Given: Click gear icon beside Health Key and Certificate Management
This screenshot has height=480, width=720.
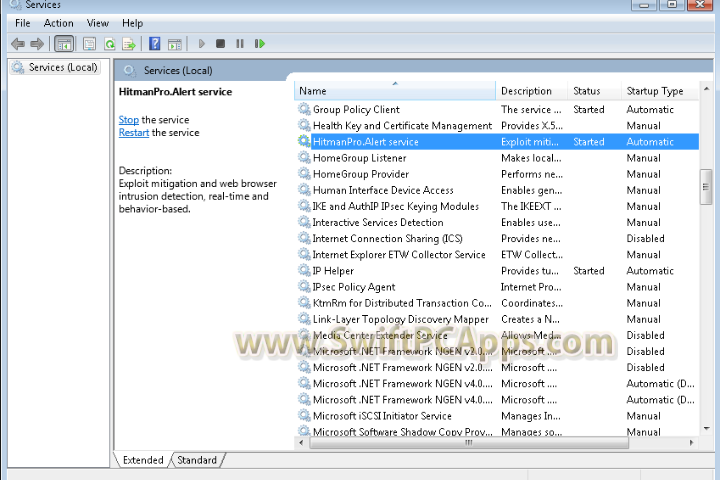Looking at the screenshot, I should coord(304,125).
